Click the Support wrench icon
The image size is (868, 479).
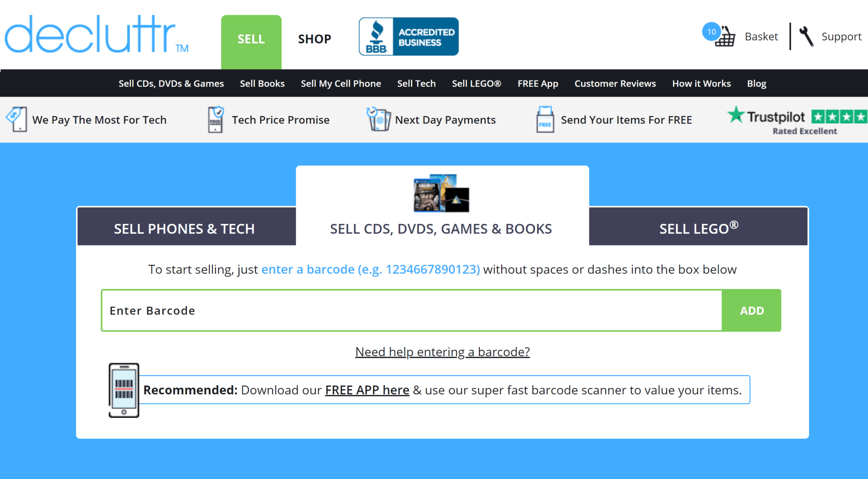tap(807, 36)
